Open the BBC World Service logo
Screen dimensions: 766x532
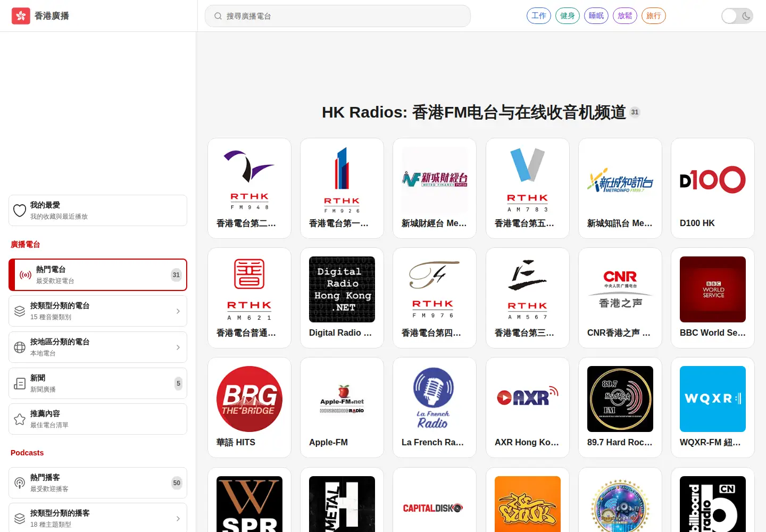click(713, 289)
